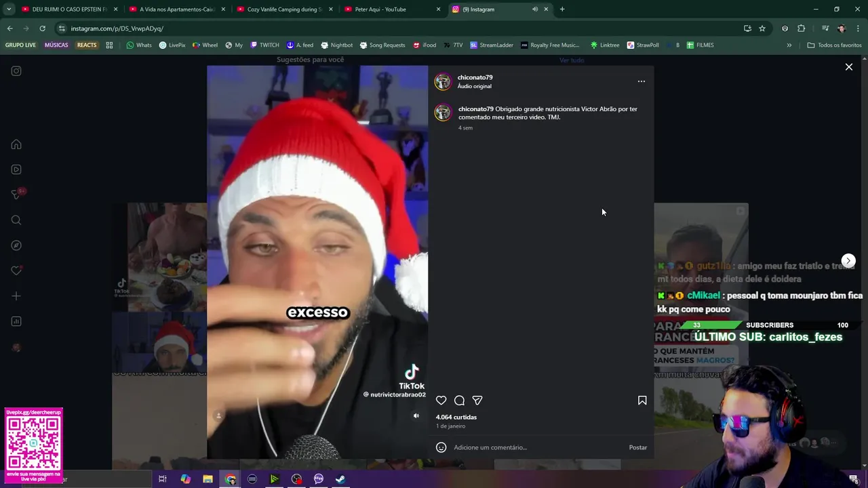Image resolution: width=868 pixels, height=488 pixels.
Task: Click the Postar button
Action: [637, 447]
